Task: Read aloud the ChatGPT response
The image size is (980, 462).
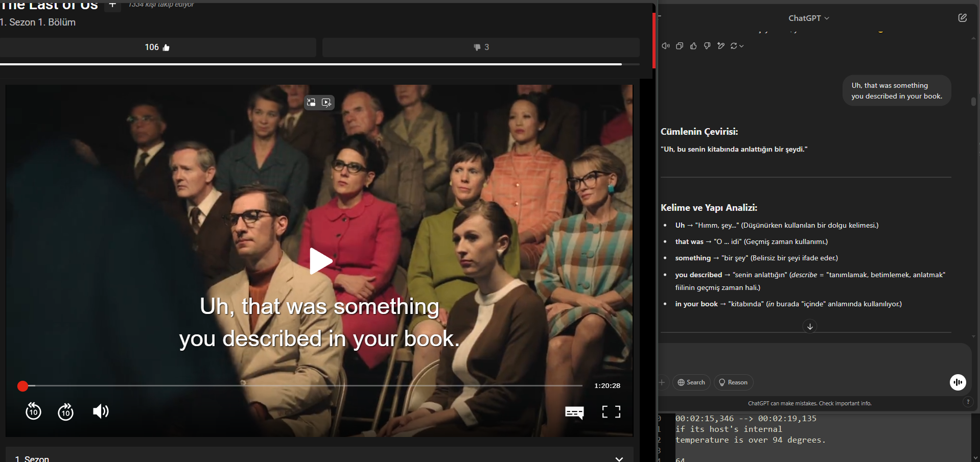Action: point(666,46)
